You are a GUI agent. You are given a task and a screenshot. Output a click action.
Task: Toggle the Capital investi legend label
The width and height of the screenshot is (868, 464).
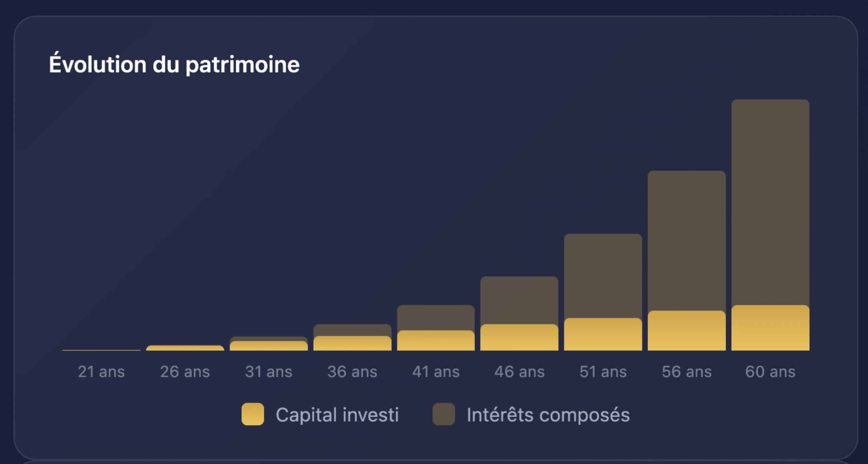coord(337,415)
